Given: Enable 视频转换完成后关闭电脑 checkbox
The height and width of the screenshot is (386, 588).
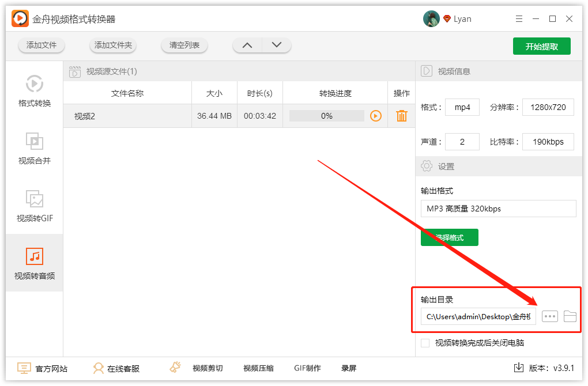Looking at the screenshot, I should tap(425, 343).
